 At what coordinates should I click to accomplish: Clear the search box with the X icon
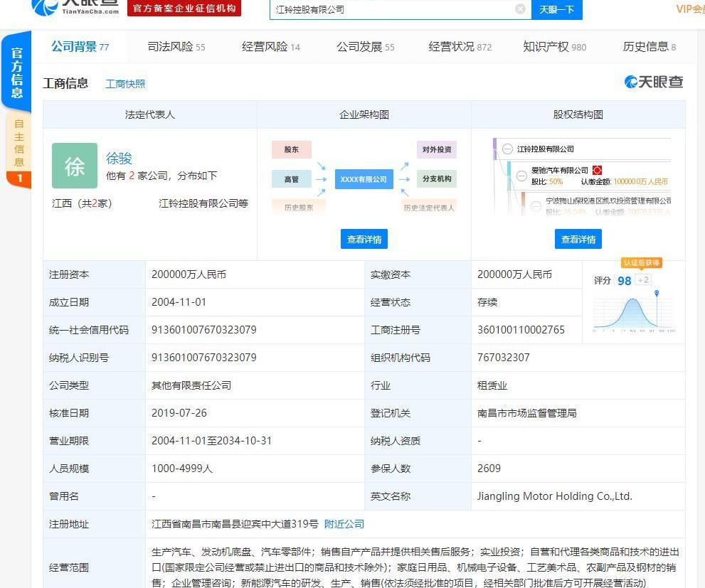point(520,9)
